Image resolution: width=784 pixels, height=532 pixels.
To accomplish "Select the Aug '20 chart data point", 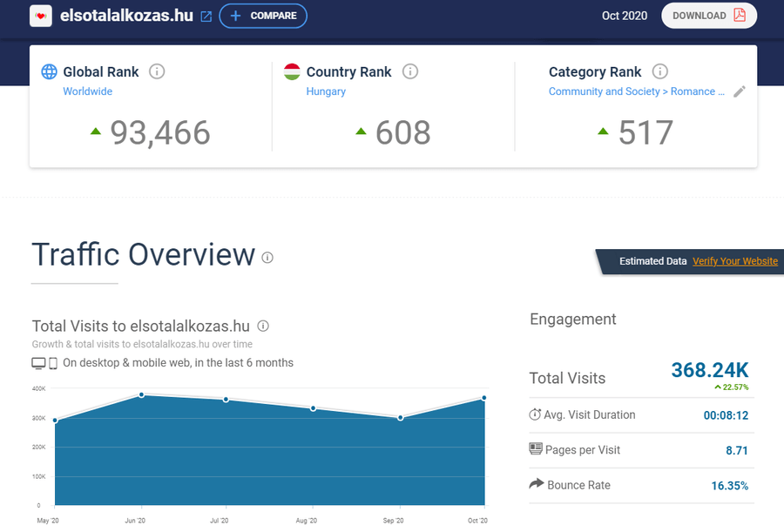I will 313,408.
